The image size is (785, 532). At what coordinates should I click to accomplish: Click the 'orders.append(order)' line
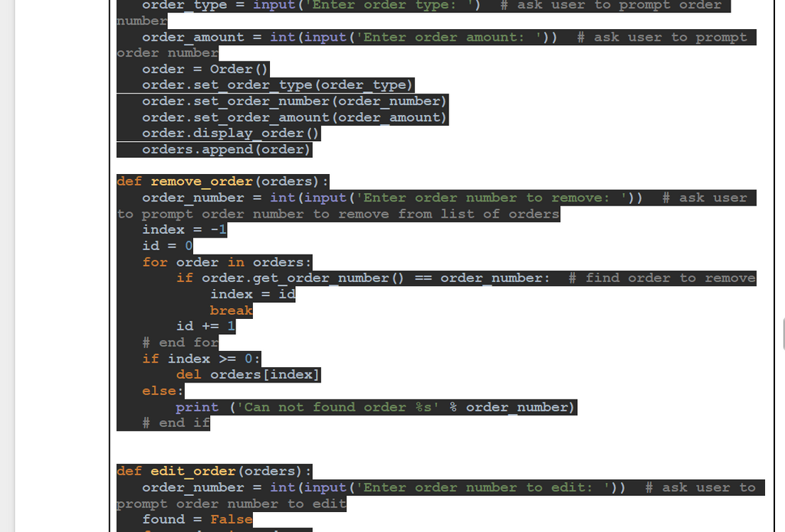pyautogui.click(x=226, y=149)
